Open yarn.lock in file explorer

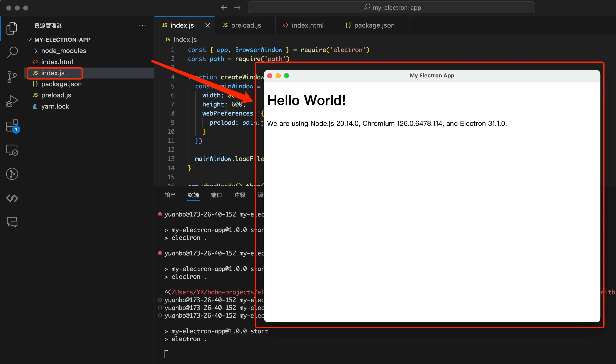[x=55, y=106]
